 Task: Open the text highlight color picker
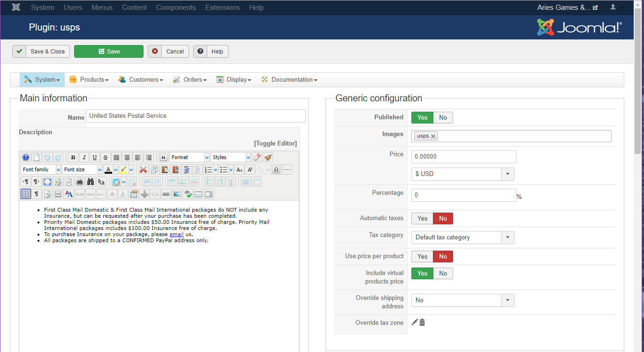pyautogui.click(x=131, y=170)
